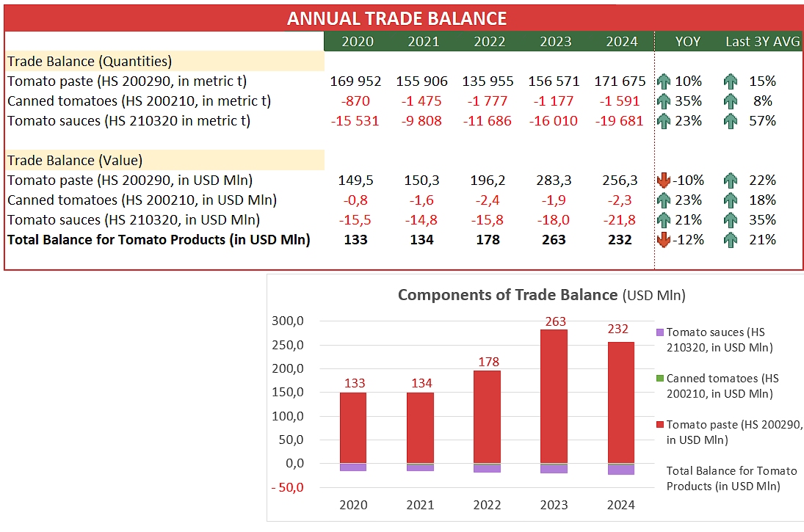Click the green arrow beside 8%
This screenshot has height=532, width=804.
[x=731, y=101]
